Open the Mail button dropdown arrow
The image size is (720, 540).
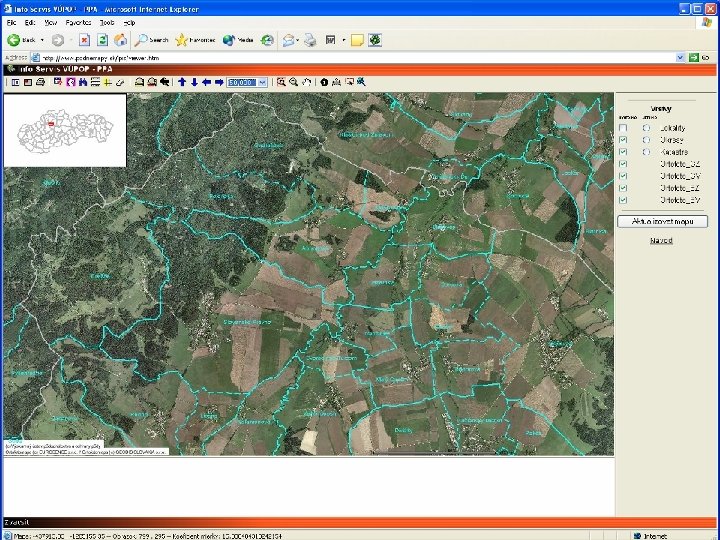pyautogui.click(x=298, y=40)
